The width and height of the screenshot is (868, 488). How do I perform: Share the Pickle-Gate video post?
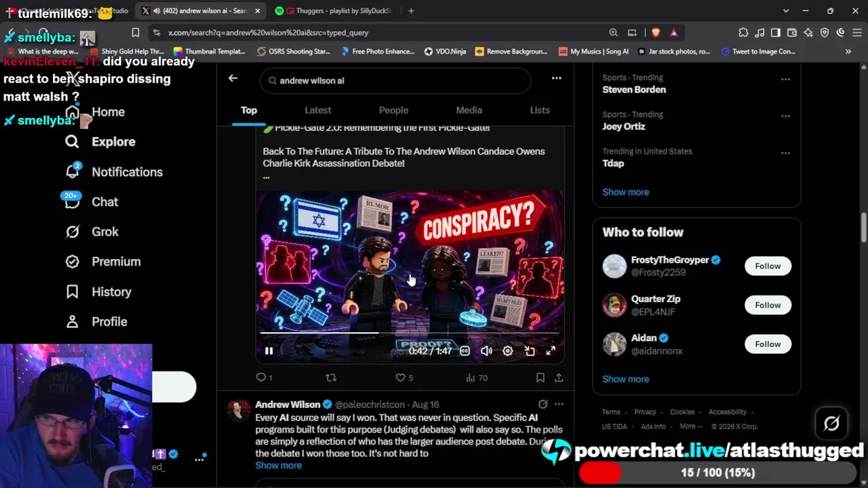(558, 378)
